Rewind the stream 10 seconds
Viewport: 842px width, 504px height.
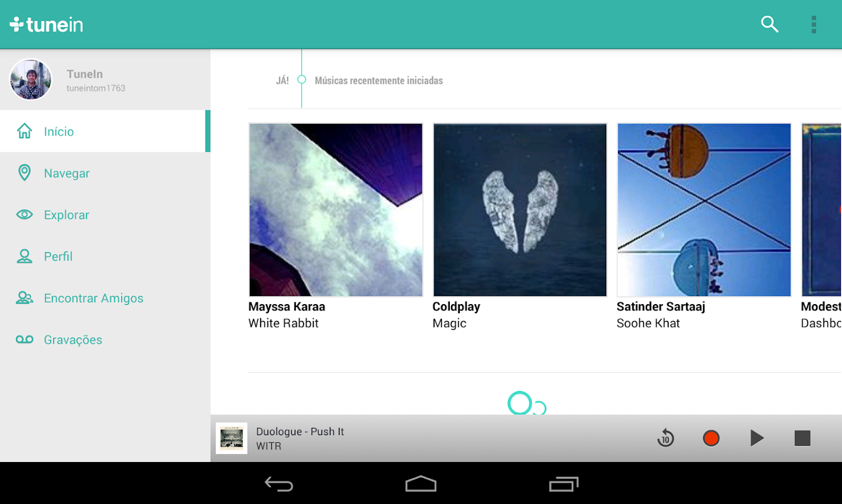coord(665,438)
